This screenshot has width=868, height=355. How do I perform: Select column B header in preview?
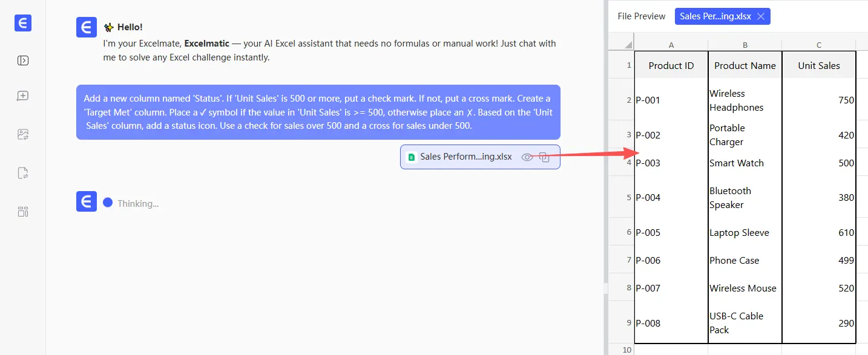tap(745, 45)
